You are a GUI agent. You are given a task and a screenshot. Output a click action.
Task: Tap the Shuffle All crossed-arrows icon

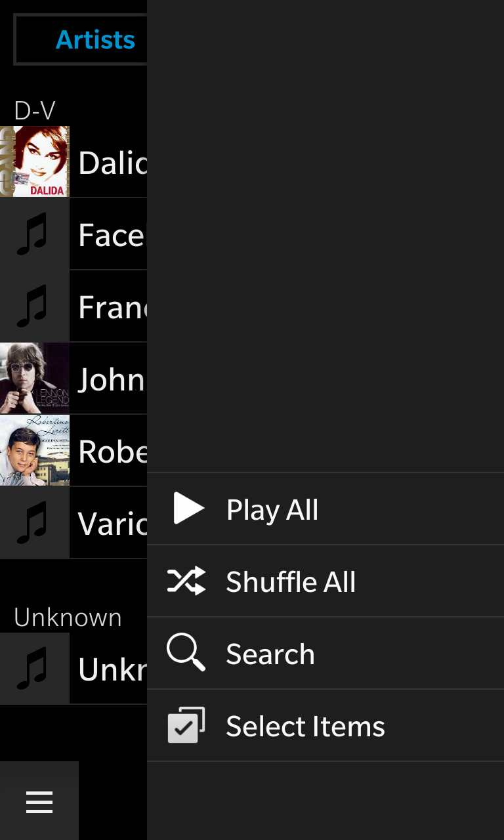tap(186, 581)
